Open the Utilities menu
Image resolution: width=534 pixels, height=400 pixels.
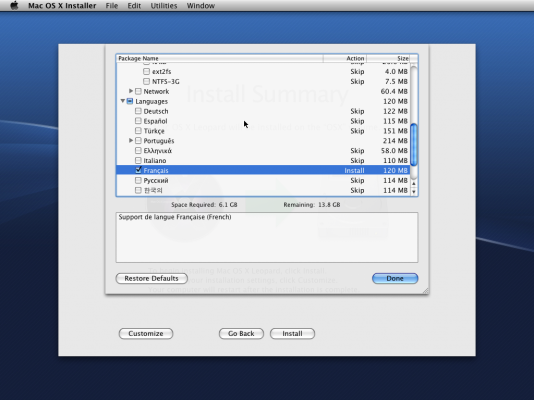164,6
